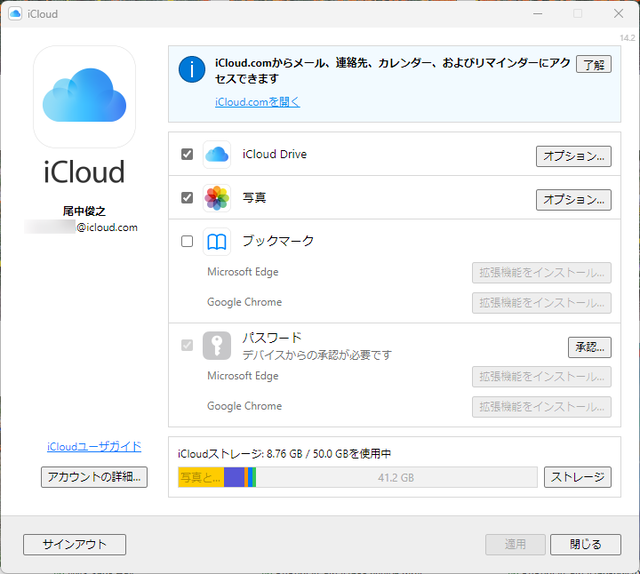This screenshot has width=640, height=574.
Task: Open オプション for 写真
Action: [x=573, y=200]
